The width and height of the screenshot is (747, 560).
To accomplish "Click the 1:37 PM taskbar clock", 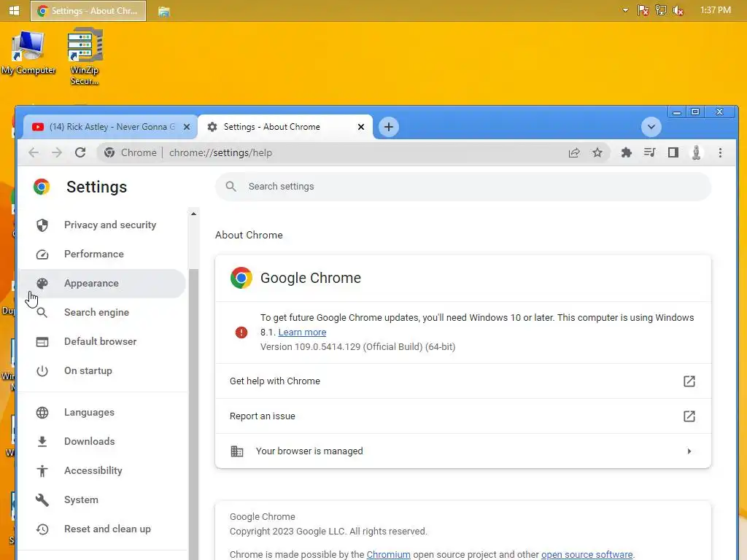I will coord(715,10).
